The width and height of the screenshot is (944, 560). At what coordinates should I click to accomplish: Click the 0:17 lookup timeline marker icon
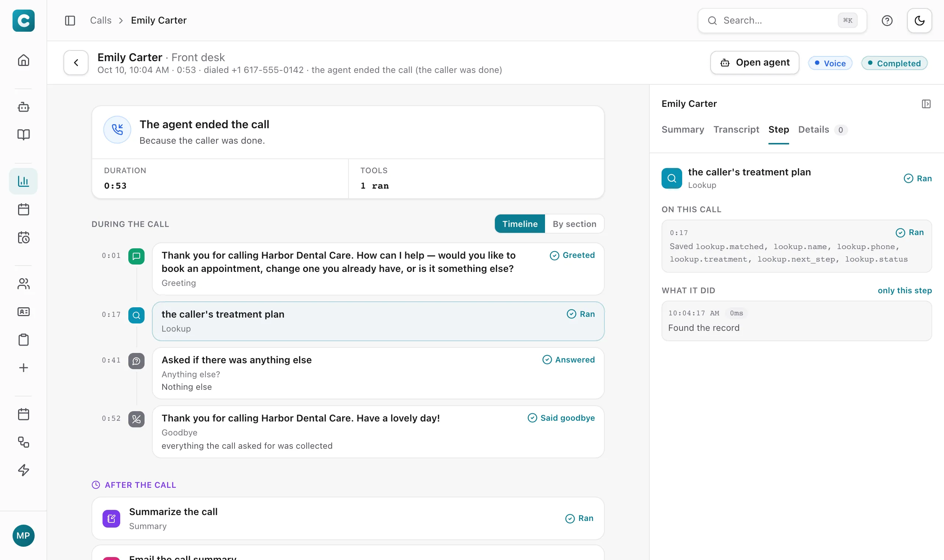tap(136, 315)
